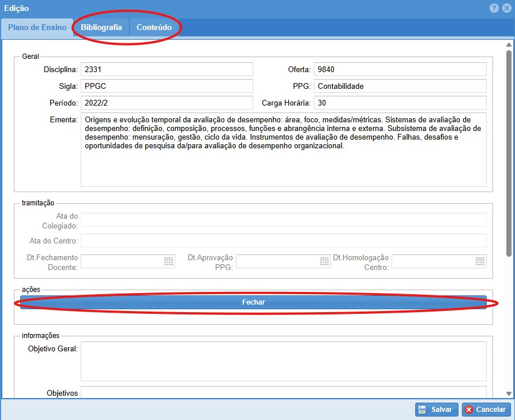The width and height of the screenshot is (515, 420).
Task: Select the PPG Contabilidade field
Action: point(400,86)
